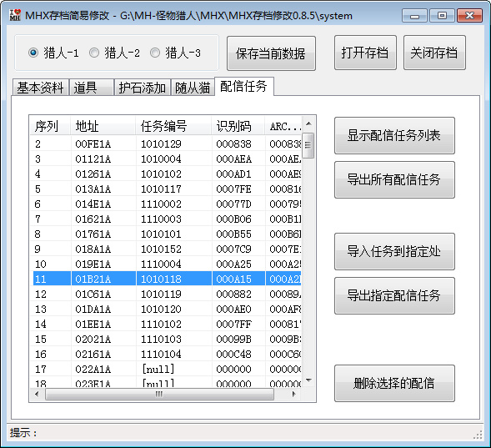Select the row with address 00FE1A
Viewport: 491px width, 448px height.
[x=166, y=143]
